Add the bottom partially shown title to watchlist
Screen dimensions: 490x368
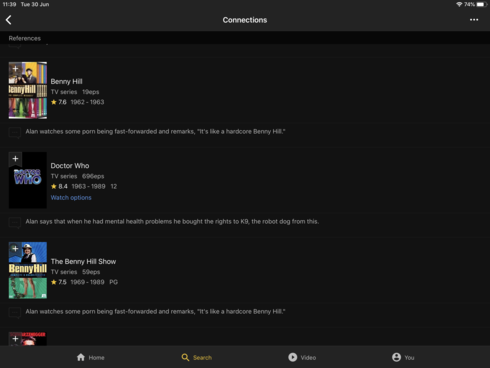[x=15, y=339]
